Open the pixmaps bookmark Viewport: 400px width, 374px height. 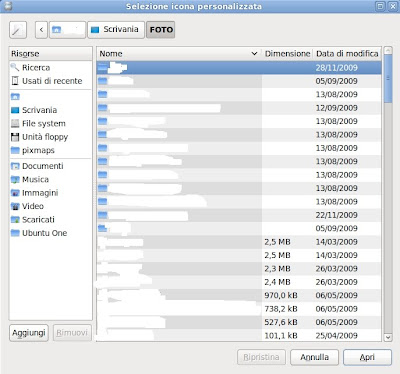(x=50, y=150)
